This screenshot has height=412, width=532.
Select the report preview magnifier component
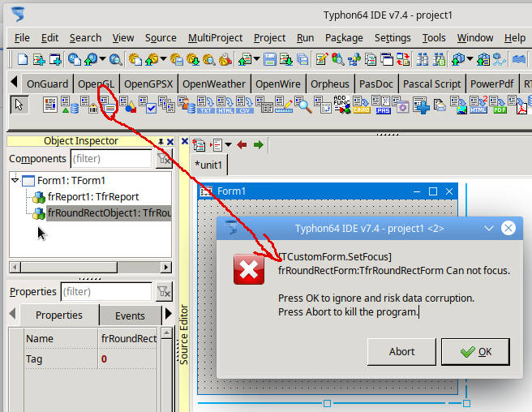(x=303, y=105)
